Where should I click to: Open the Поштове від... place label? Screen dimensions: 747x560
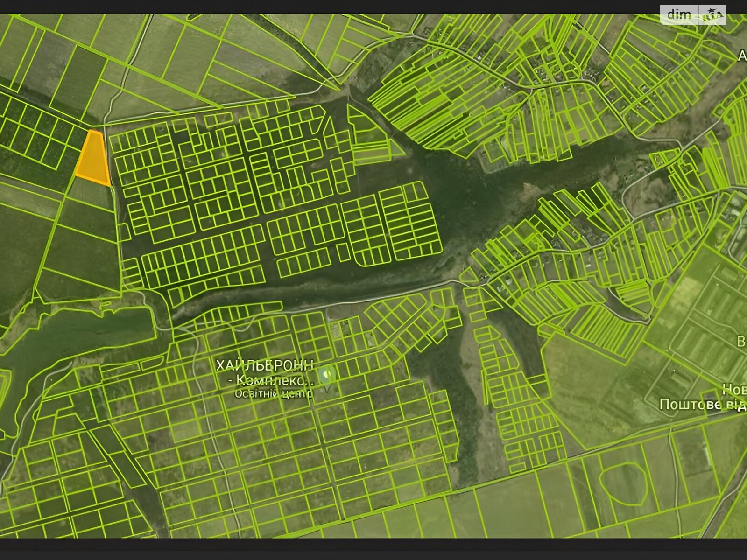pos(703,405)
